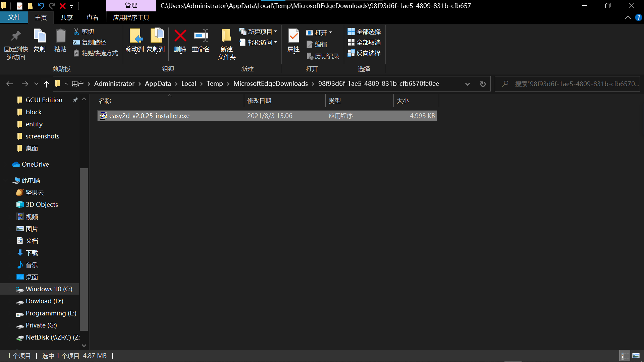
Task: Click Copy path (复制路径)
Action: coord(90,42)
